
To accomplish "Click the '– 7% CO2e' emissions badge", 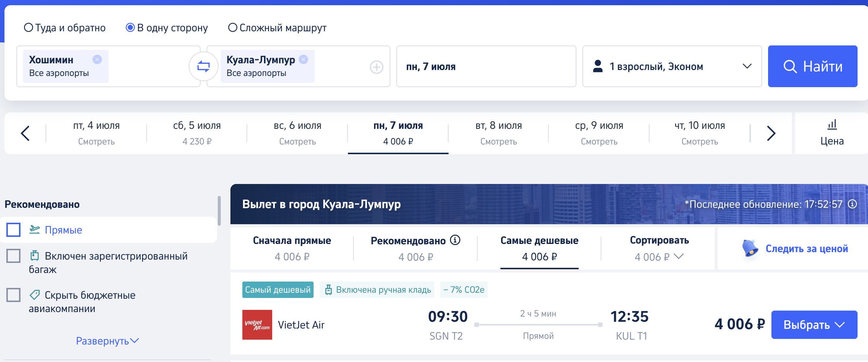I will point(464,290).
